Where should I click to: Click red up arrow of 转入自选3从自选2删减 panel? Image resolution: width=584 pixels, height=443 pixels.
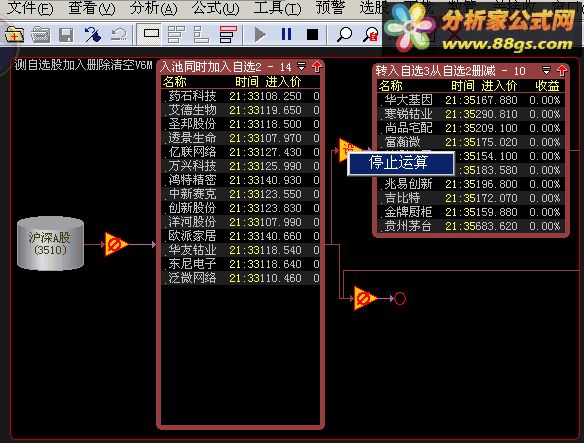pyautogui.click(x=562, y=70)
